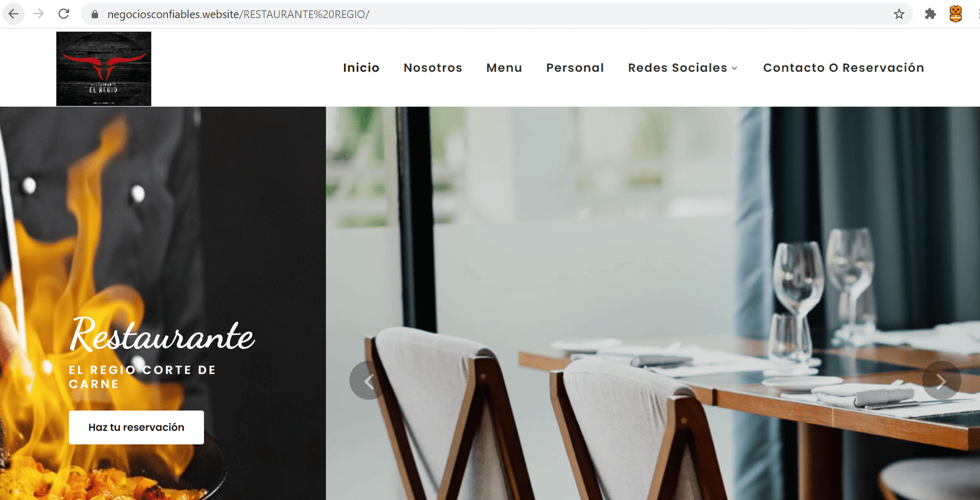Click the dining table slide image
Screen dimensions: 980x500
tap(653, 303)
